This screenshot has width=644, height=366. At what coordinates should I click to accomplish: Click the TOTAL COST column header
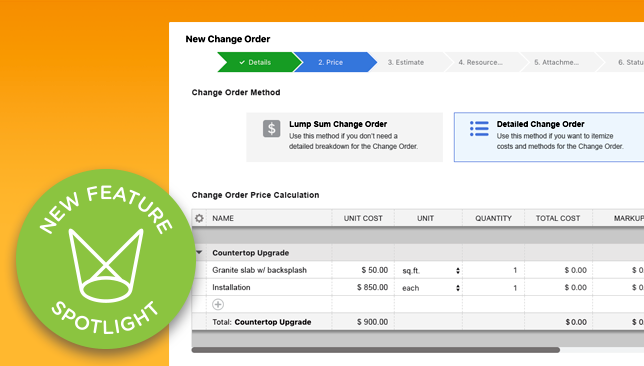click(558, 218)
